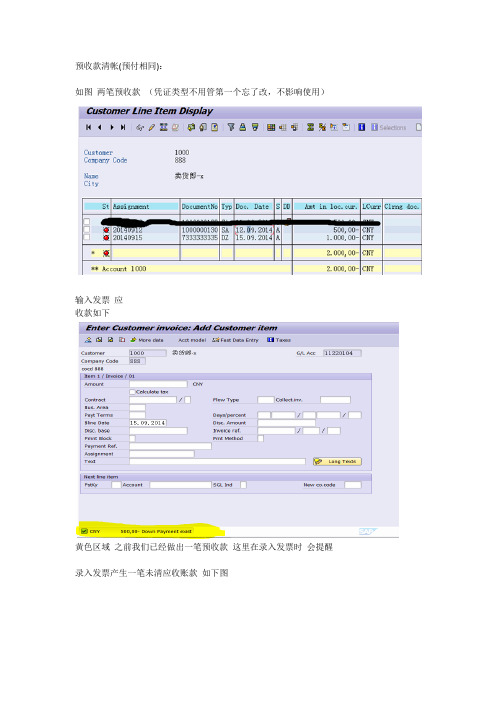Click the Payment Ref. input field
This screenshot has height=702, width=496.
coord(170,446)
